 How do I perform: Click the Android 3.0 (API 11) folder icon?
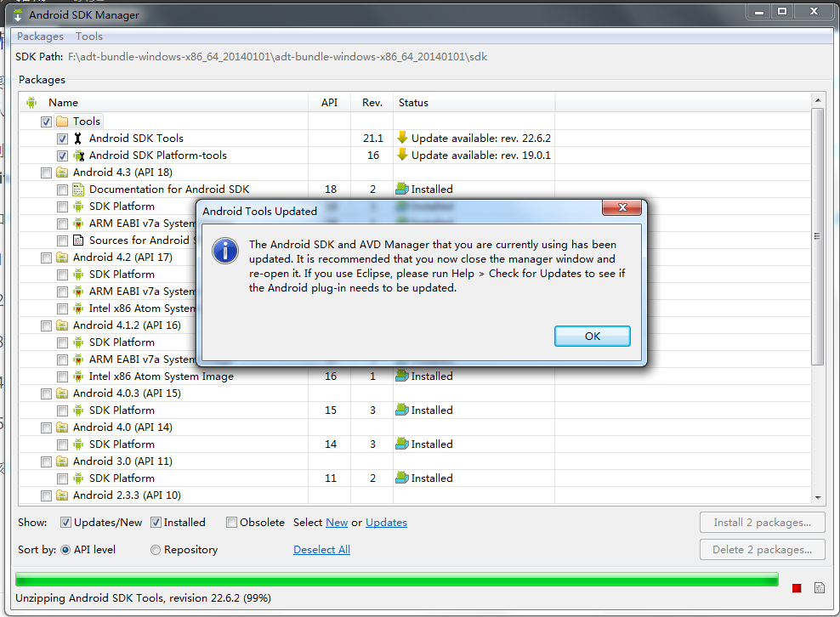[62, 461]
